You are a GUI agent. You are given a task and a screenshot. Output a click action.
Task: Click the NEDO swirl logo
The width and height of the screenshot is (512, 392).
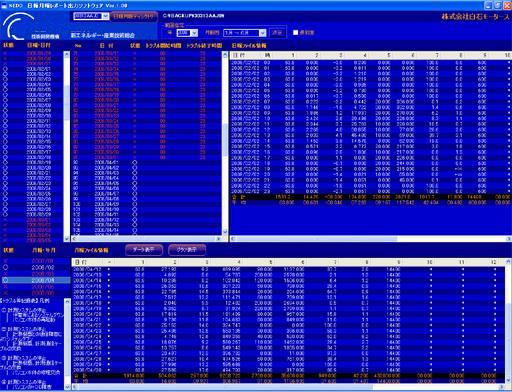tap(17, 26)
